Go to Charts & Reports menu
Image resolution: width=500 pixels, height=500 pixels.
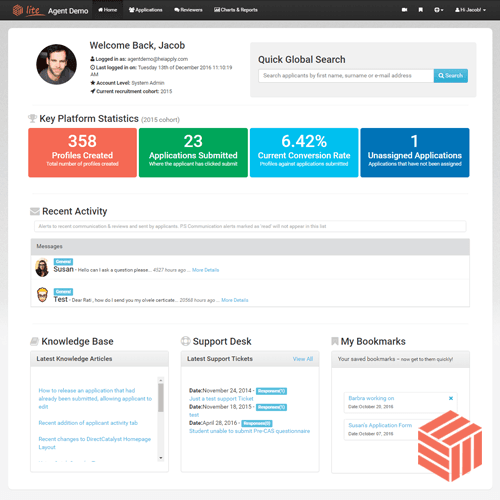236,10
